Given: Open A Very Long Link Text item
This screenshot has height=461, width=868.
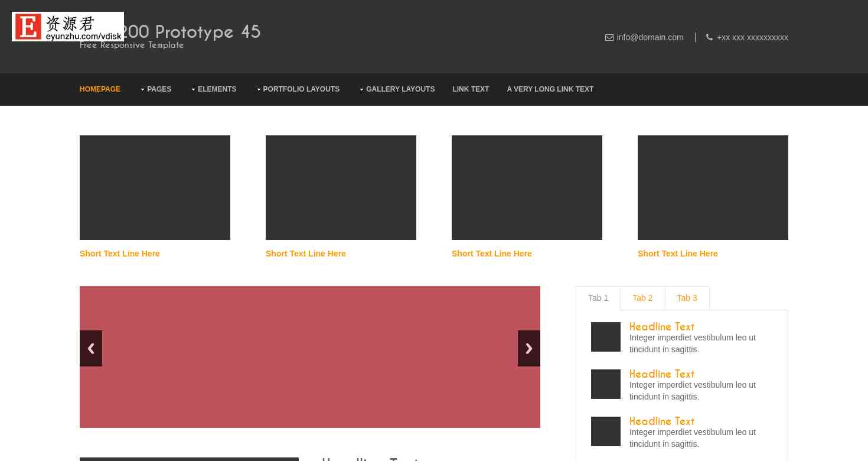Looking at the screenshot, I should (550, 89).
